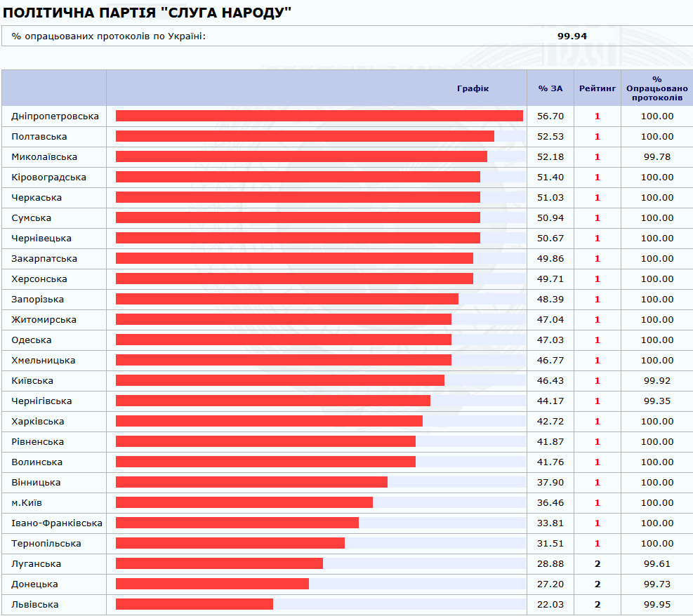Image resolution: width=693 pixels, height=616 pixels.
Task: Click the 99.92 processed protocols value
Action: tap(657, 380)
